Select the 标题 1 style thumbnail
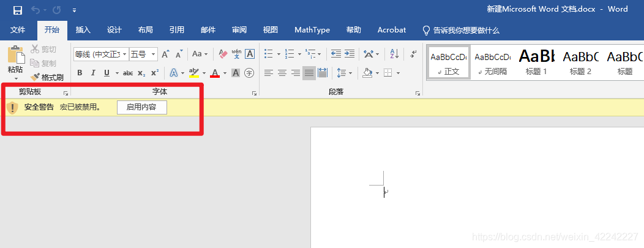 tap(536, 62)
